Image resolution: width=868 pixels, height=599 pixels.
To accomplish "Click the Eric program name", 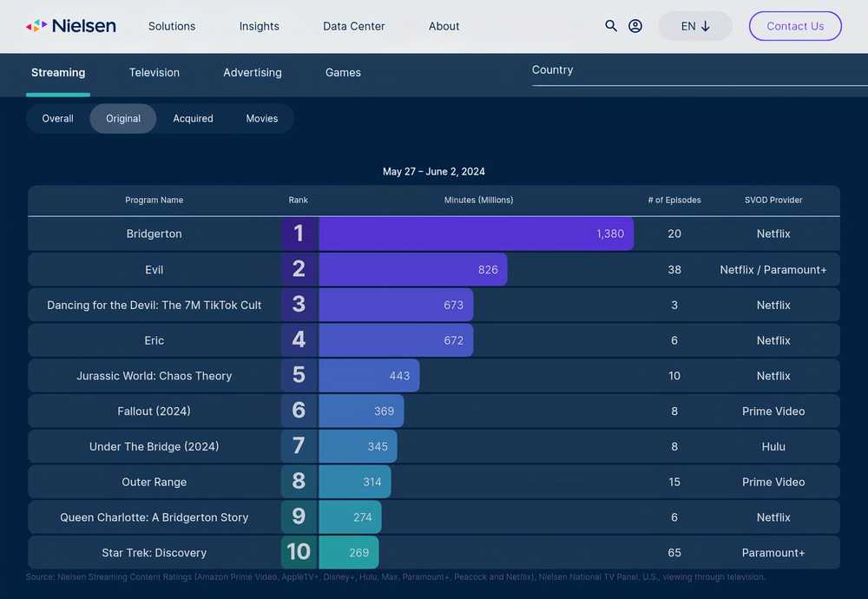I will [x=154, y=340].
